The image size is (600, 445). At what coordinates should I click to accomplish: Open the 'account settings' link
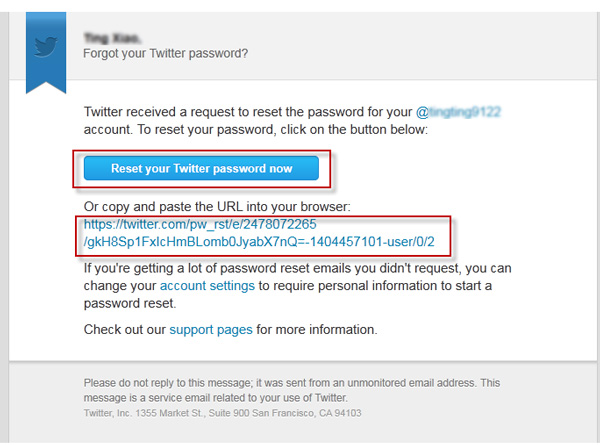click(207, 286)
